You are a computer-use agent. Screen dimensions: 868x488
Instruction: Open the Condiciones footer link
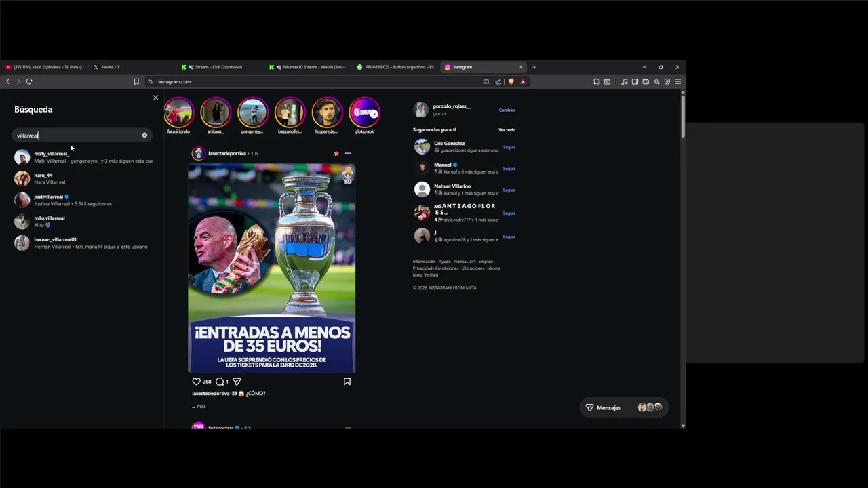coord(446,268)
